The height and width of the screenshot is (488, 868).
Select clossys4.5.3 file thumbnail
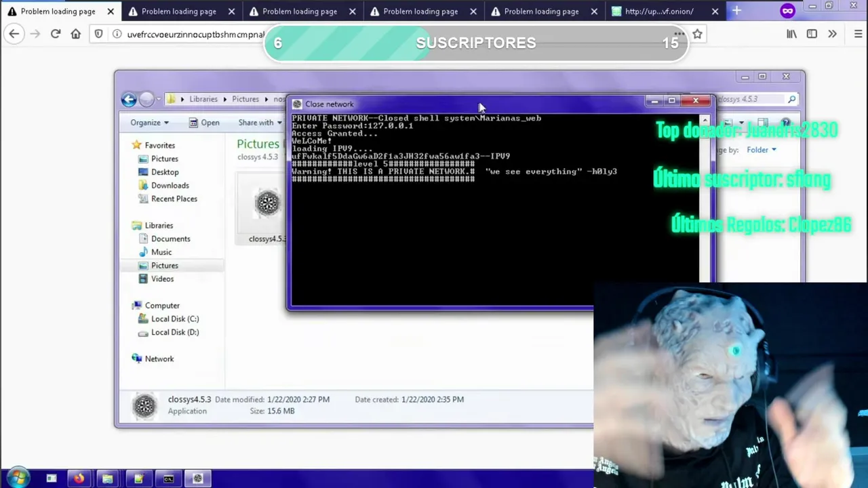point(267,203)
